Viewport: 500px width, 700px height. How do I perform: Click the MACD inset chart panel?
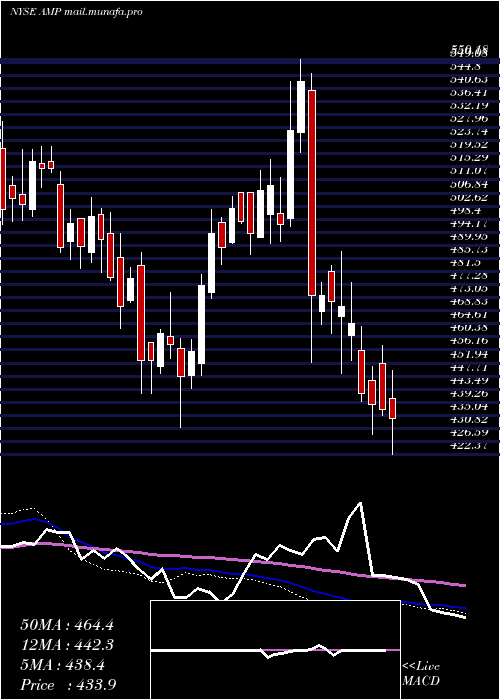click(275, 650)
